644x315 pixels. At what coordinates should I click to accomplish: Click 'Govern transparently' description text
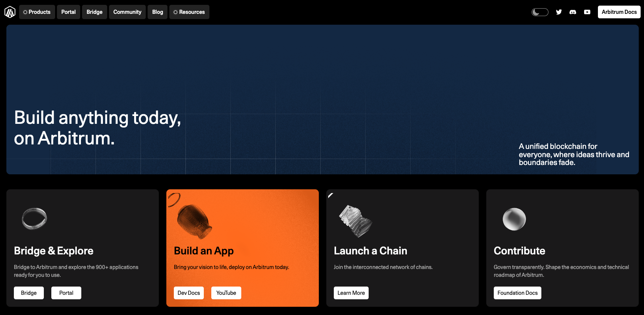point(561,271)
